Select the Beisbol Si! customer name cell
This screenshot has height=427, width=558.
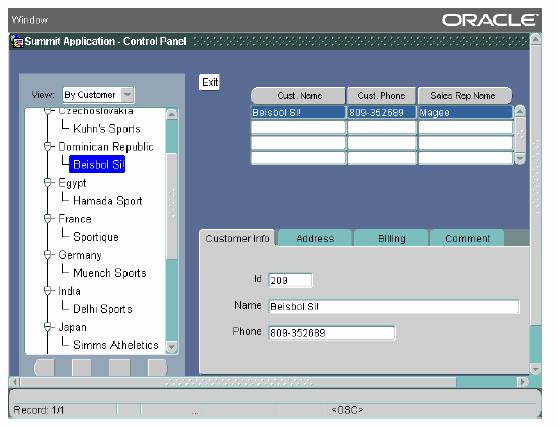click(x=298, y=112)
